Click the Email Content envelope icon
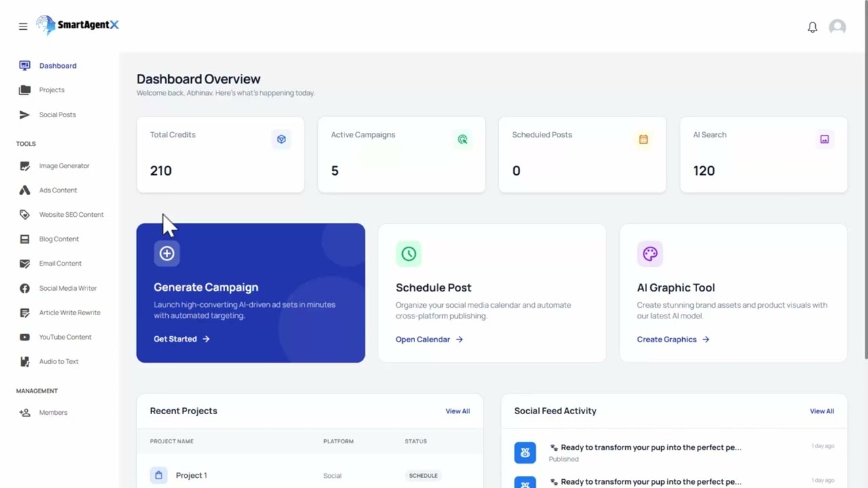Screen dimensions: 868x488 point(24,263)
